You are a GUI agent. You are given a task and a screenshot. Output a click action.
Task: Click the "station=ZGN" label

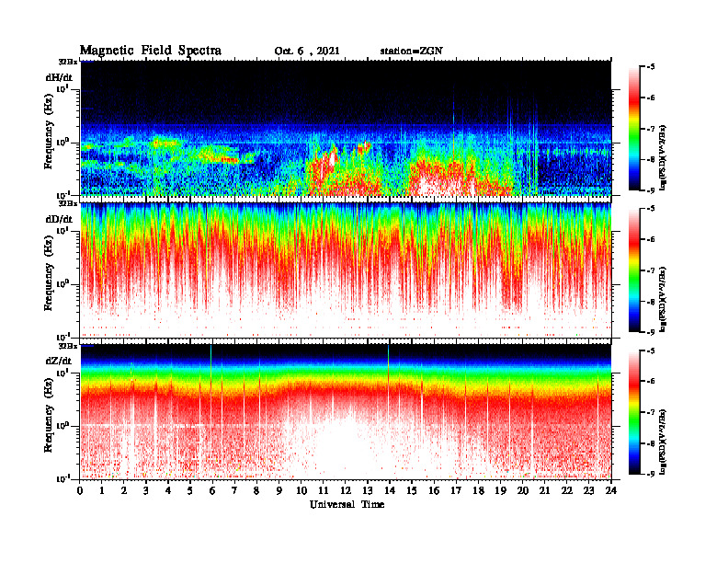pyautogui.click(x=412, y=52)
